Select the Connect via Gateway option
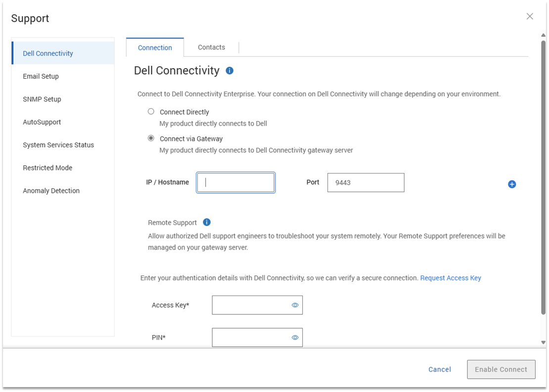Screen dimensions: 549x392 (151, 138)
